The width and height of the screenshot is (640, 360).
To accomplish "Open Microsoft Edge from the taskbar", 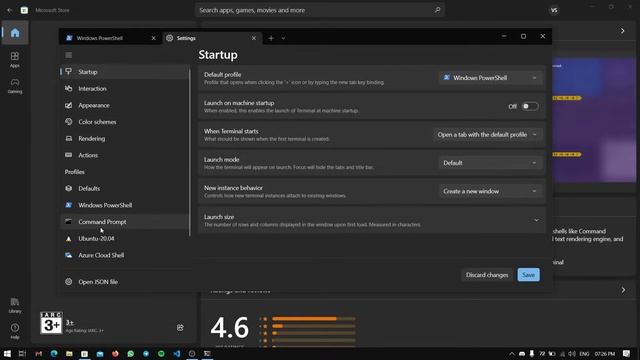I will click(54, 353).
